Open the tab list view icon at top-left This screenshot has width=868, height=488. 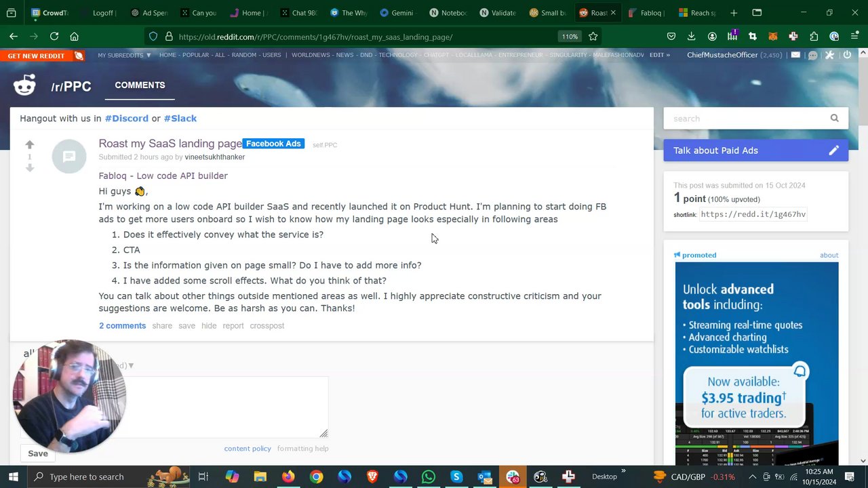click(x=12, y=12)
